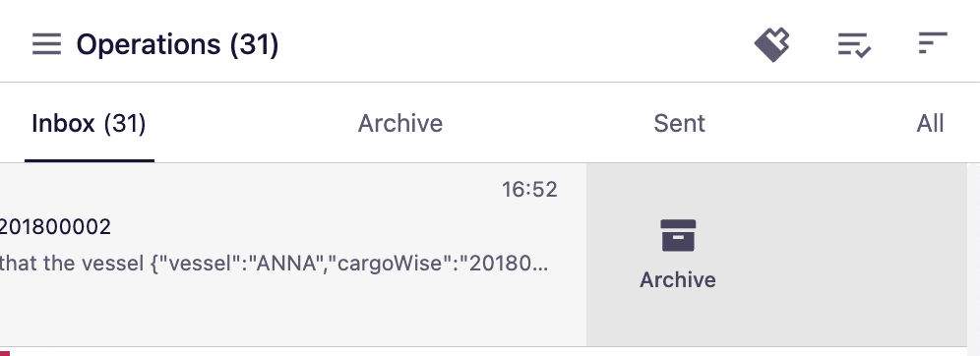The height and width of the screenshot is (356, 980).
Task: Click the vertical scrollbar beside the Archive action
Action: (974, 255)
